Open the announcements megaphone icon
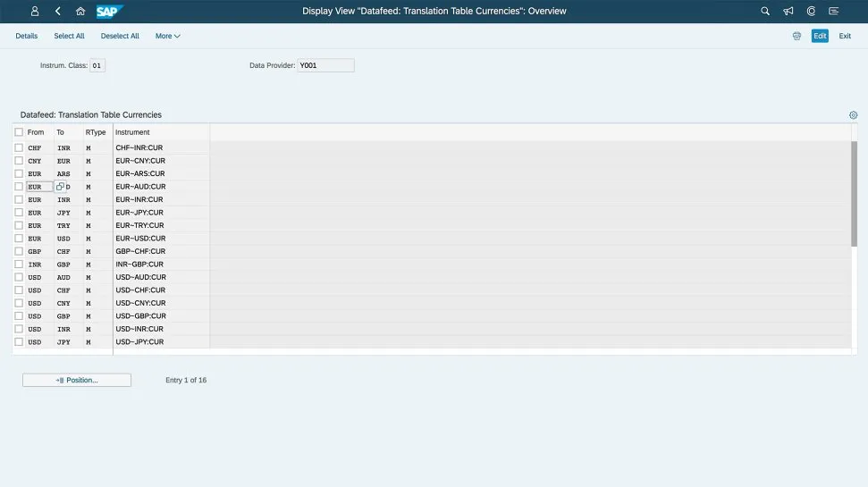868x487 pixels. coord(788,12)
